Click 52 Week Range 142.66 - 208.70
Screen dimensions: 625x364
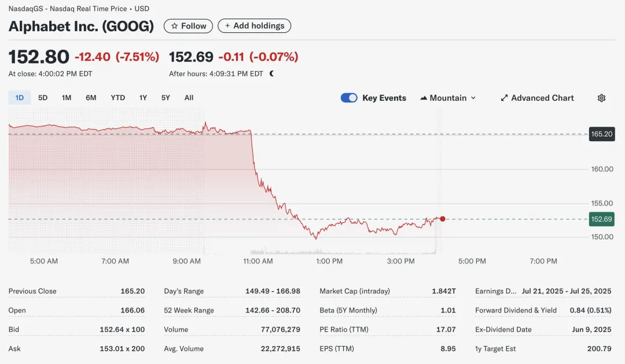273,310
